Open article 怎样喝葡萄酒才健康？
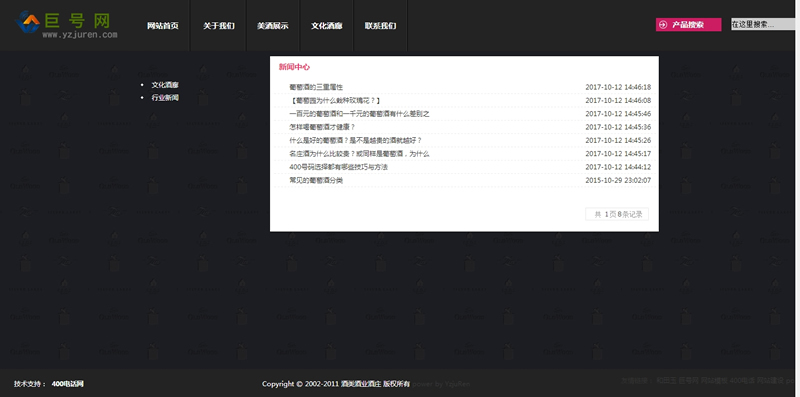800x397 pixels. pyautogui.click(x=322, y=127)
